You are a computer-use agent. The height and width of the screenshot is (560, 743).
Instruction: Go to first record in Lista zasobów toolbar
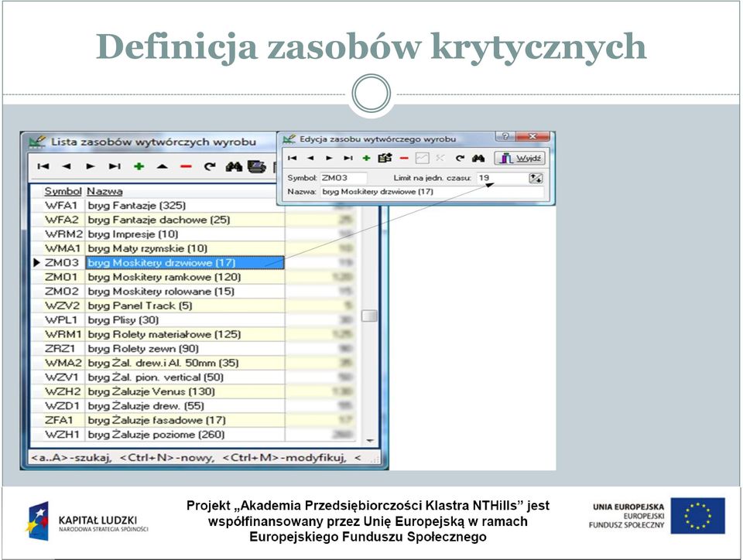click(43, 166)
